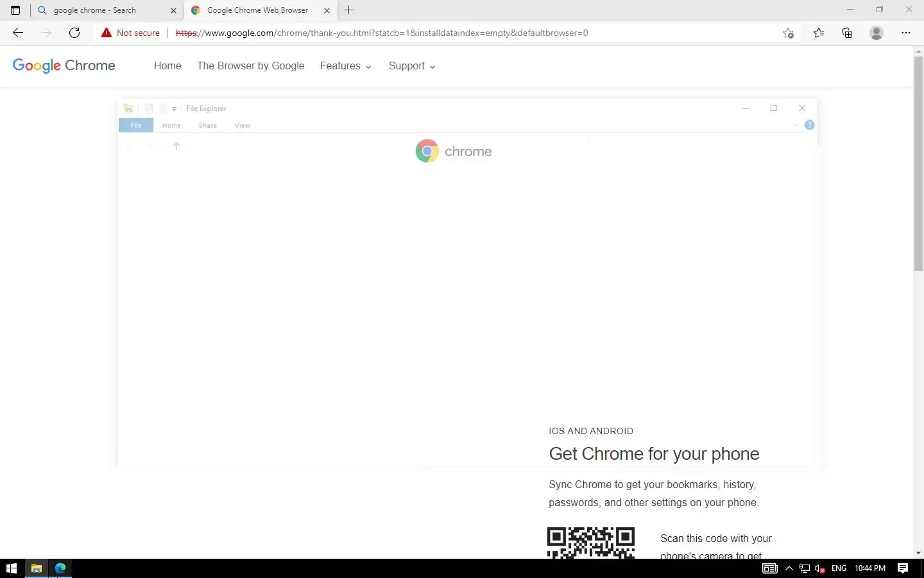Screen dimensions: 924x578
Task: Open the Collections icon
Action: [847, 33]
